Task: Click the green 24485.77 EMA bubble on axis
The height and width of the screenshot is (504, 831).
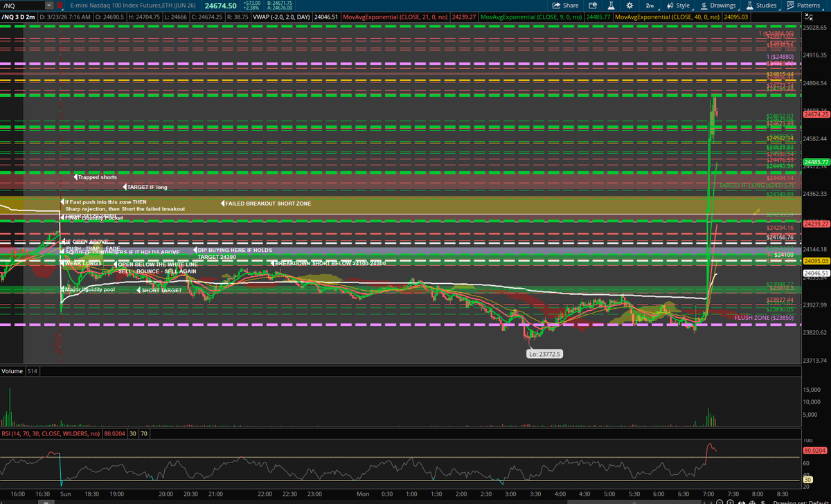Action: tap(816, 162)
